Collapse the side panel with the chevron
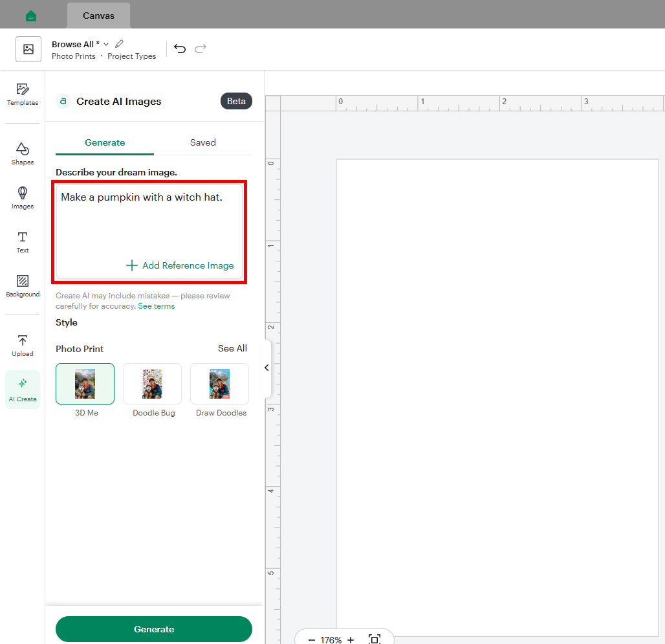The width and height of the screenshot is (665, 644). coord(267,368)
